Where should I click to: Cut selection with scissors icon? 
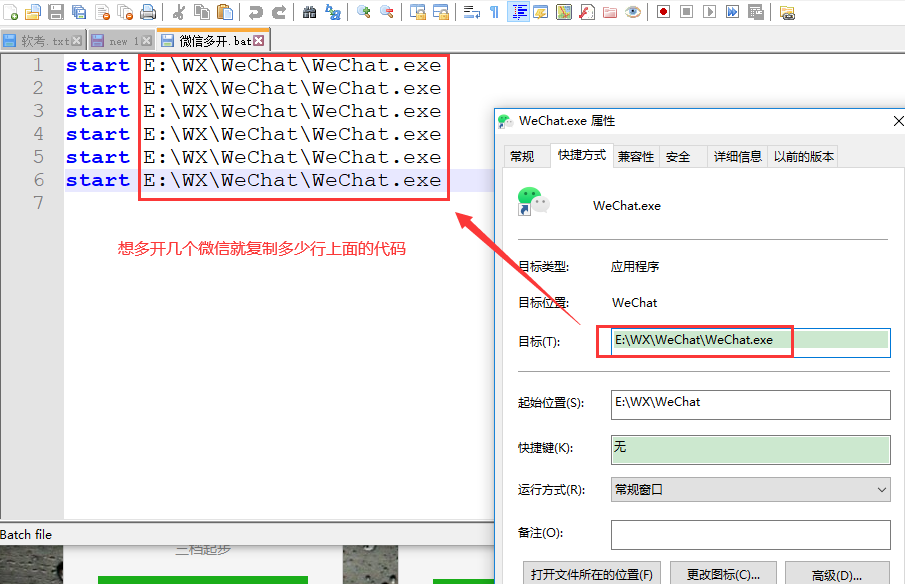click(x=178, y=12)
